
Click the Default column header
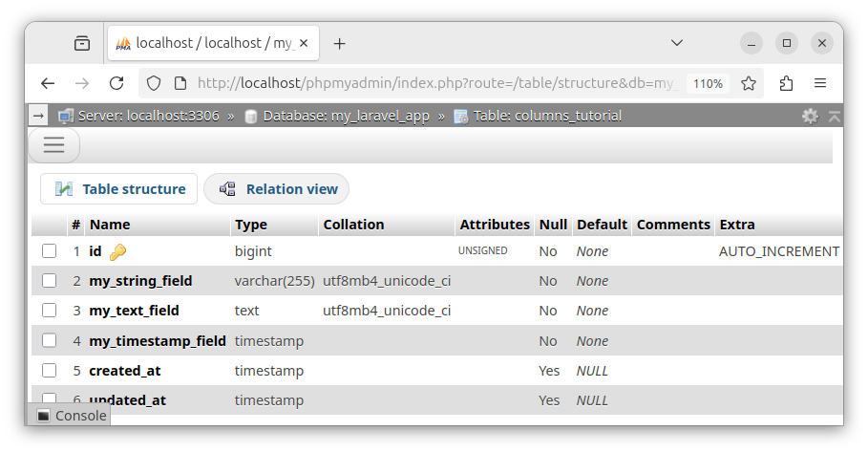tap(602, 225)
